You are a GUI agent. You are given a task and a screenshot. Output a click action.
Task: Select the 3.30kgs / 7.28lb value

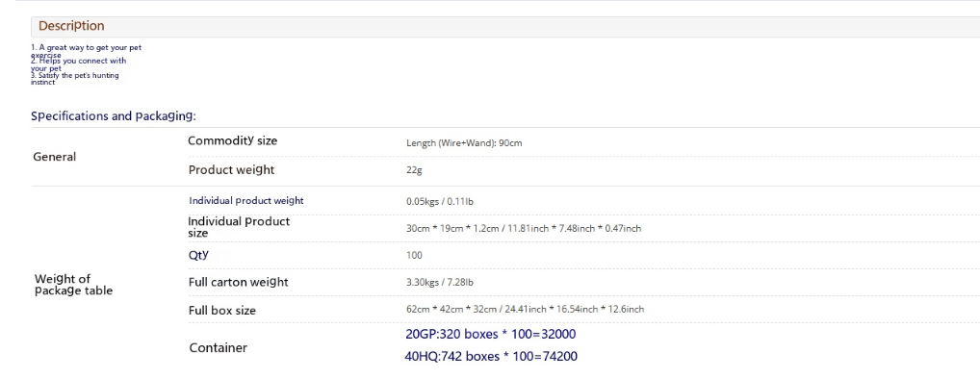pos(441,282)
